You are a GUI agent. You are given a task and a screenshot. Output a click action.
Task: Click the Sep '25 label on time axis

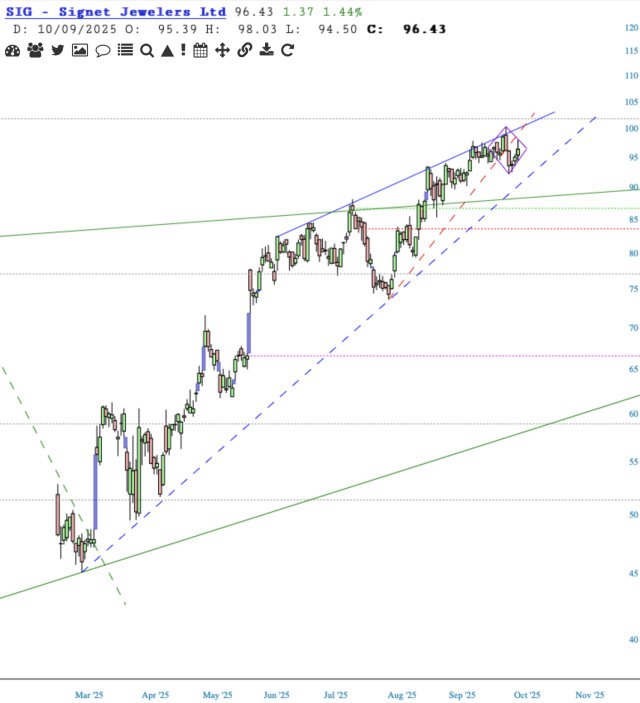[x=462, y=694]
